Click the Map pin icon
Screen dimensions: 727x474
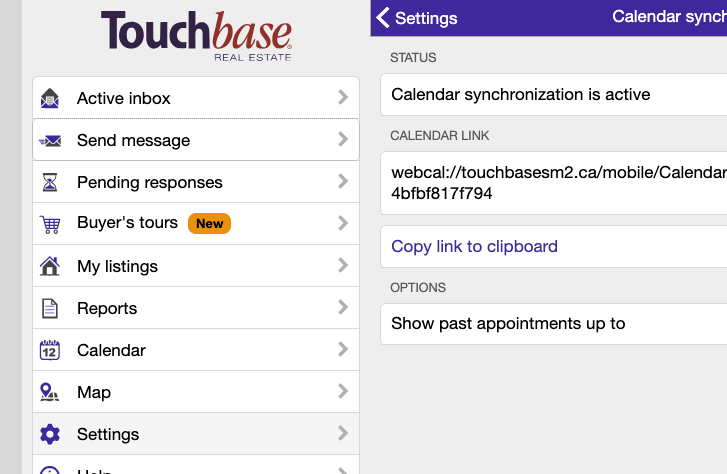[x=49, y=392]
